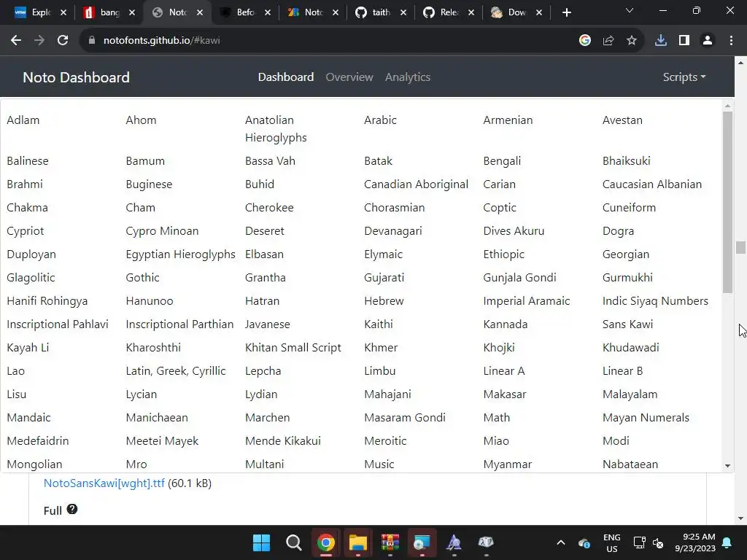This screenshot has height=560, width=747.
Task: Close the 'Befo' browser tab
Action: pyautogui.click(x=268, y=13)
